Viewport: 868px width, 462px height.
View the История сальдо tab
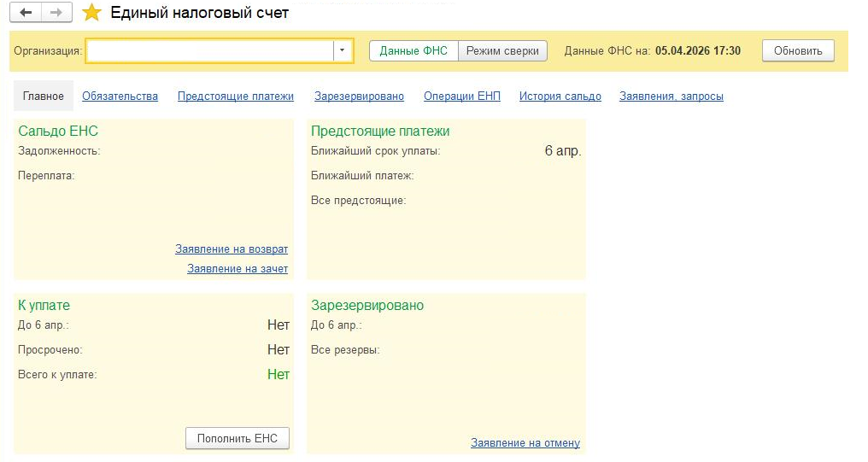(x=560, y=96)
